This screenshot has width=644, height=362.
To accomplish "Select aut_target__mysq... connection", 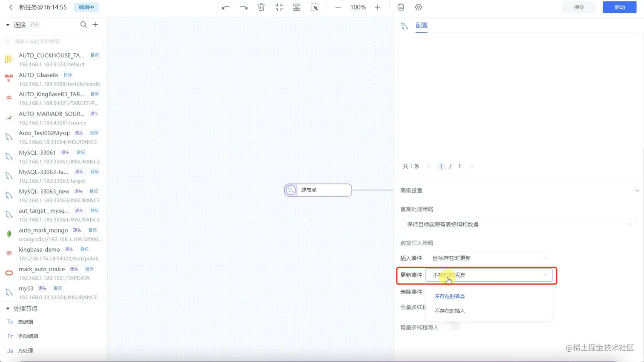I will coord(53,215).
